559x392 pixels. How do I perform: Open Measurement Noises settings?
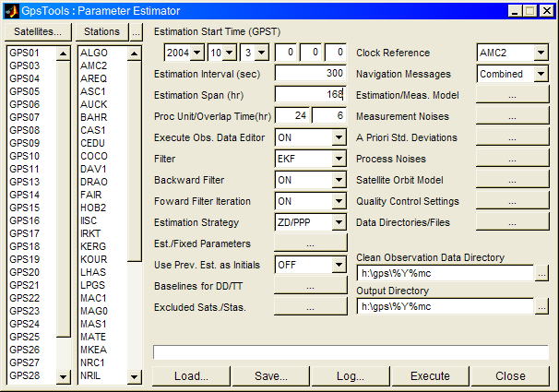pyautogui.click(x=512, y=116)
